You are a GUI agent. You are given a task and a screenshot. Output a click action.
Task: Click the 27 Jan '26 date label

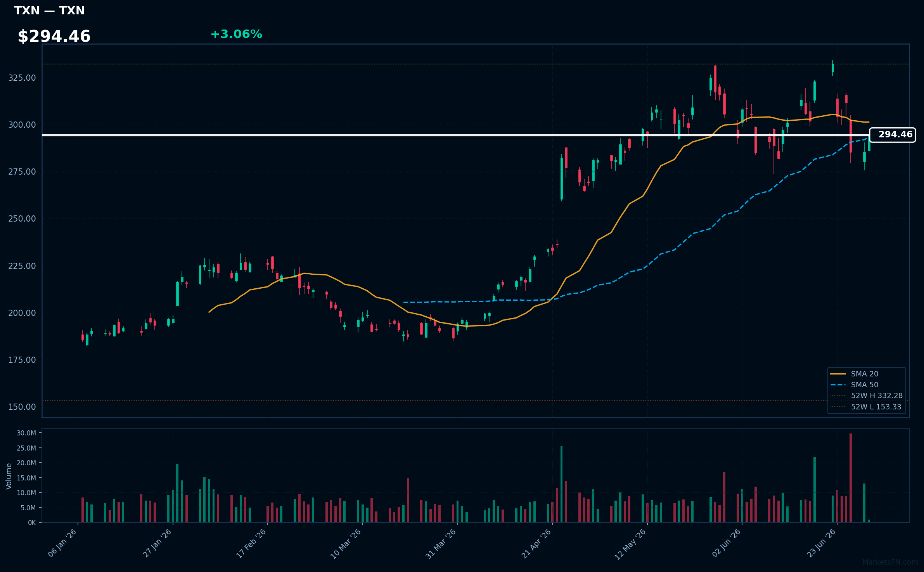(x=157, y=543)
